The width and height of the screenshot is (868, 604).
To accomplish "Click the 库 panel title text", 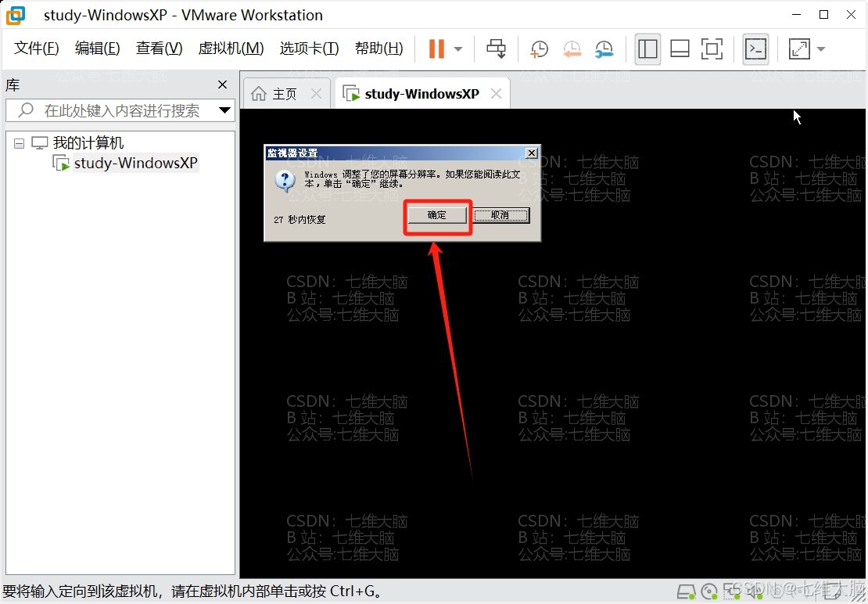I will [13, 84].
